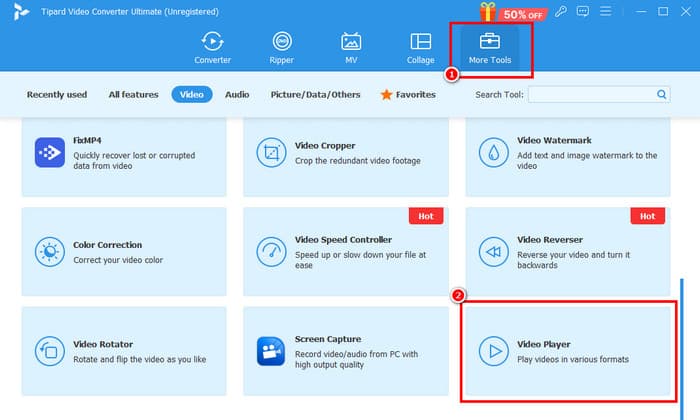
Task: Show Favorites tools list
Action: [x=408, y=95]
